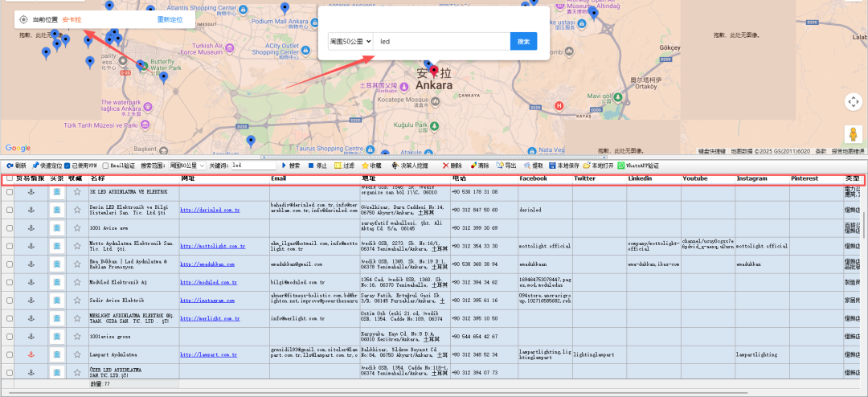Viewport: 868px width, 397px height.
Task: Click the 导出 export icon
Action: 500,166
